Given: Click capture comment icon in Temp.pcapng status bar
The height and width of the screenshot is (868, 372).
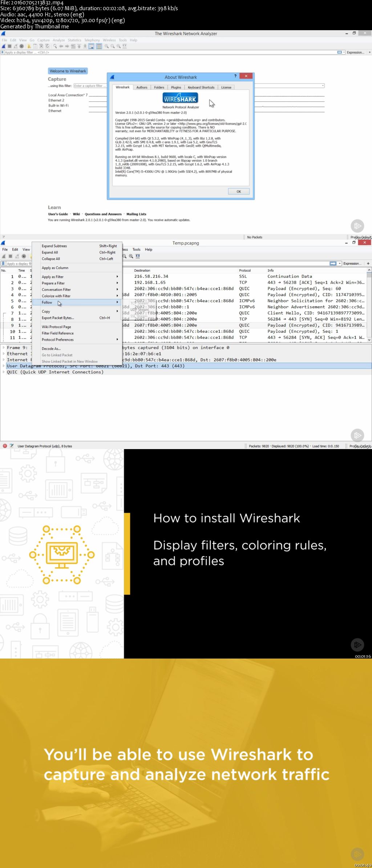Looking at the screenshot, I should (12, 446).
